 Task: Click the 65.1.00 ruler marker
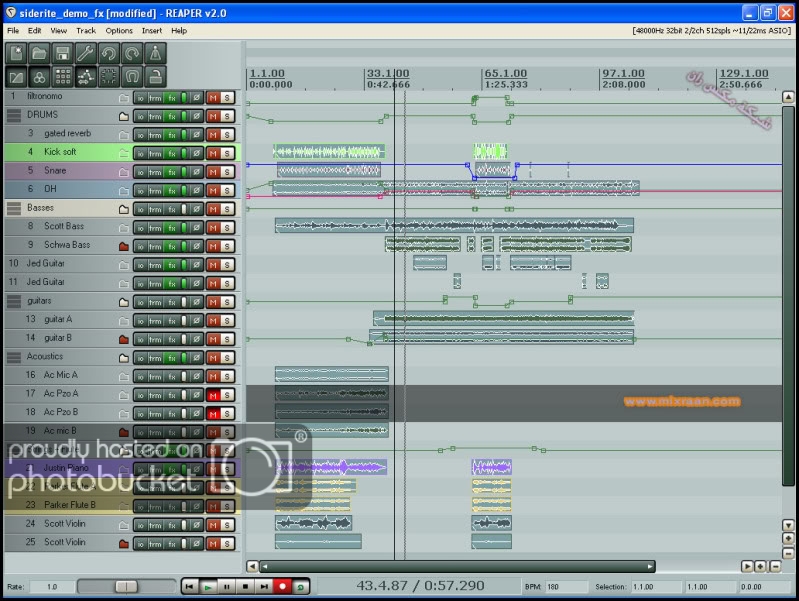click(x=505, y=73)
